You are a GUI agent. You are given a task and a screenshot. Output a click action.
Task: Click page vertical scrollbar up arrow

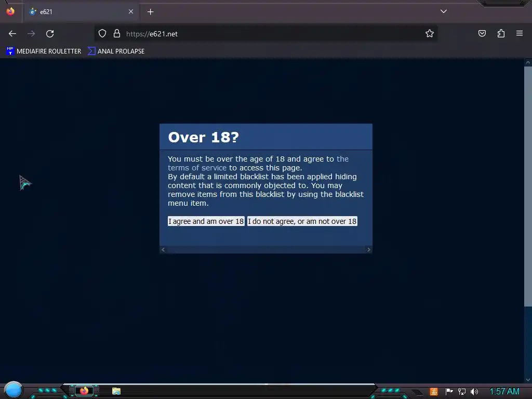coord(528,62)
